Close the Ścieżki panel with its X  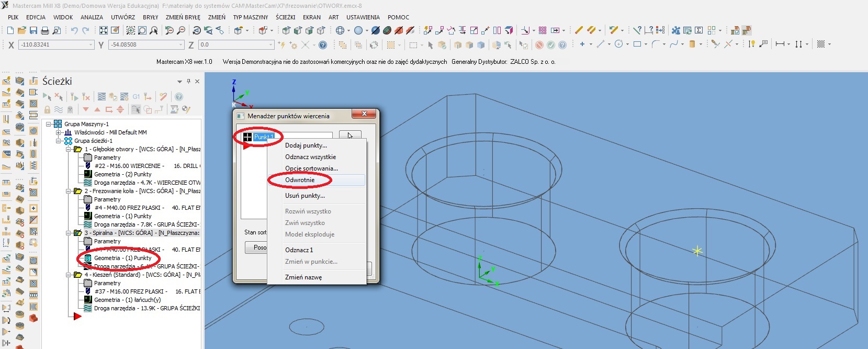coord(197,81)
